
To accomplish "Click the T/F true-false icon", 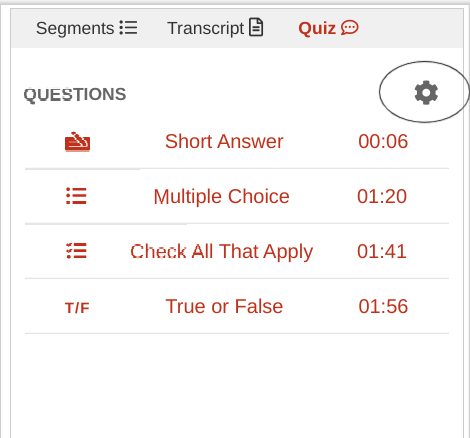I will pos(77,308).
